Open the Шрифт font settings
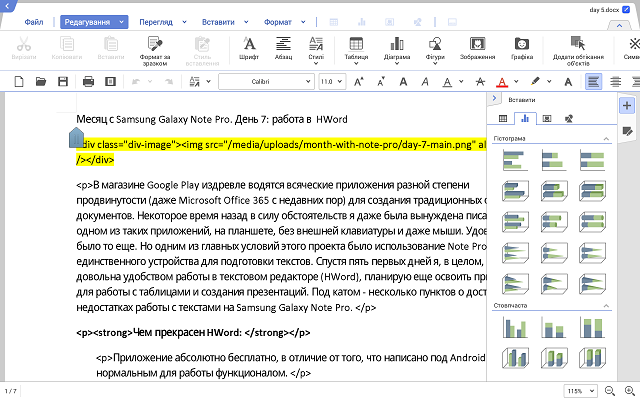640x400 pixels. point(249,48)
